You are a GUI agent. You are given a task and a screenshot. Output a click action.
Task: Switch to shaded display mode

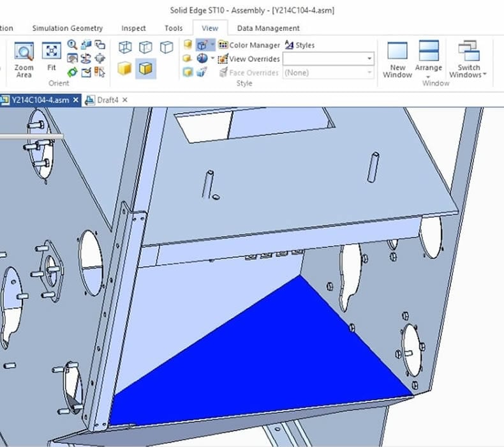point(124,68)
